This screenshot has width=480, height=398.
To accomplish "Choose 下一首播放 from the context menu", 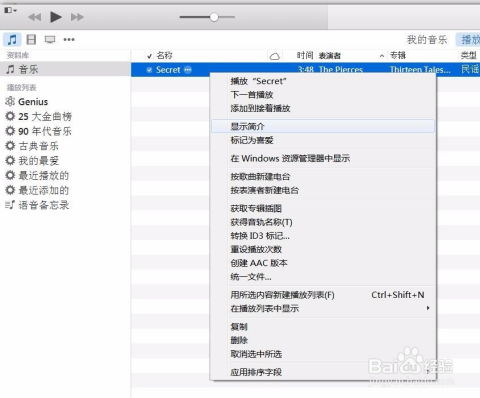I will [323, 95].
